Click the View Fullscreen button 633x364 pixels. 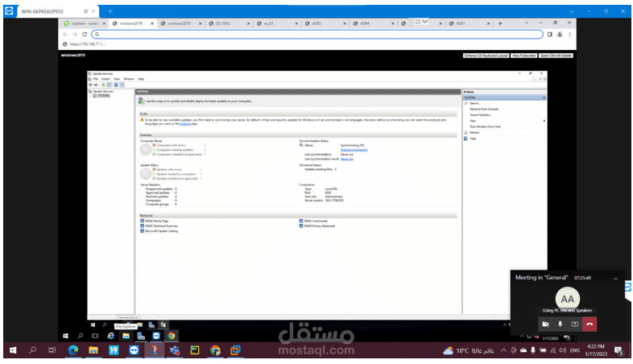[523, 56]
